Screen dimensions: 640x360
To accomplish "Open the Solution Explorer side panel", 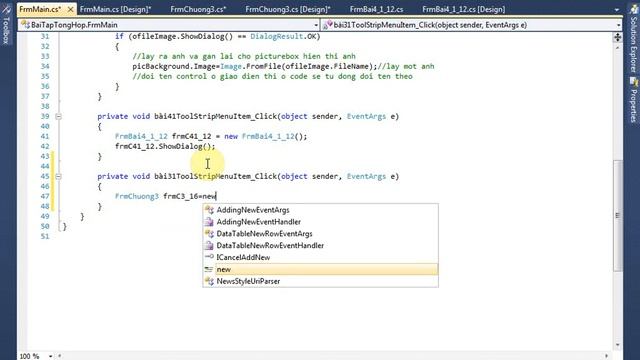I will (633, 40).
